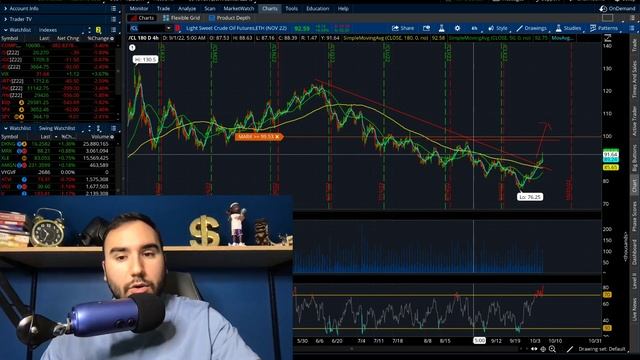Open Swing Watchlist menu icon
The image size is (640, 360).
(x=113, y=128)
